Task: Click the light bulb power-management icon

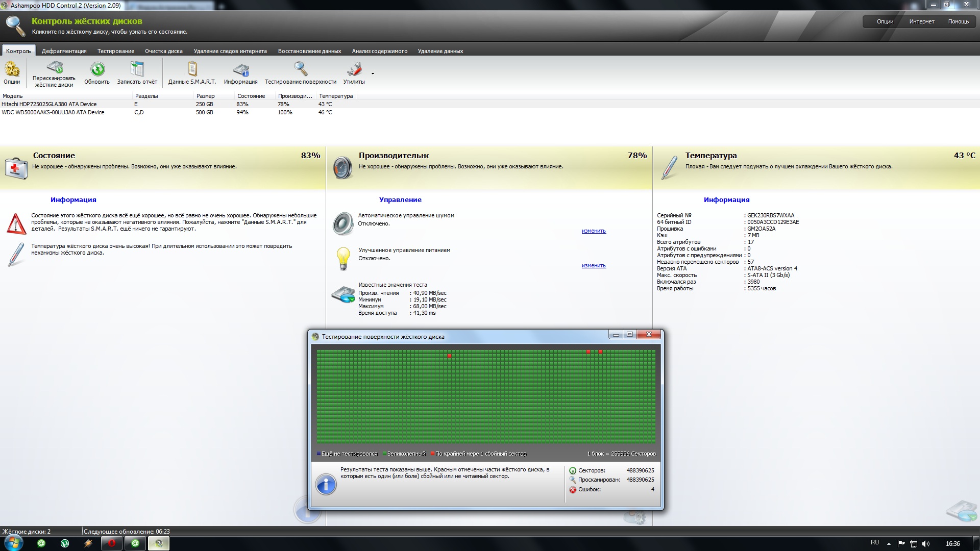Action: click(343, 258)
